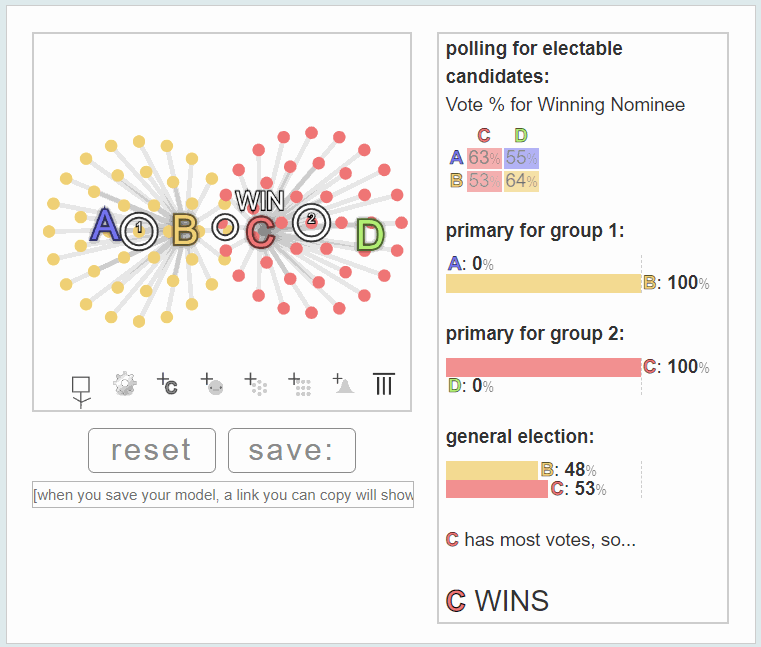Add a single voter with the plus-face icon
This screenshot has width=761, height=647.
coord(212,384)
